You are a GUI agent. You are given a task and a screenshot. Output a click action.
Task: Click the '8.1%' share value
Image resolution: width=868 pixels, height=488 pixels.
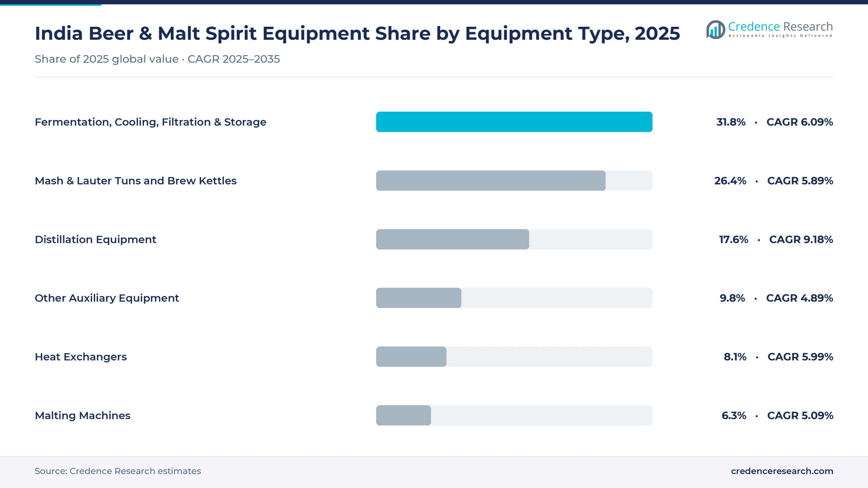735,357
